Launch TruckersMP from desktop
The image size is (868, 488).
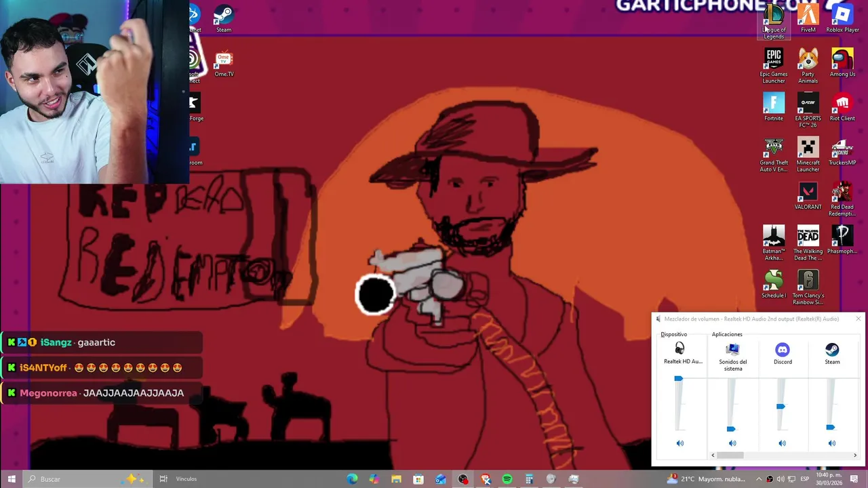[842, 151]
